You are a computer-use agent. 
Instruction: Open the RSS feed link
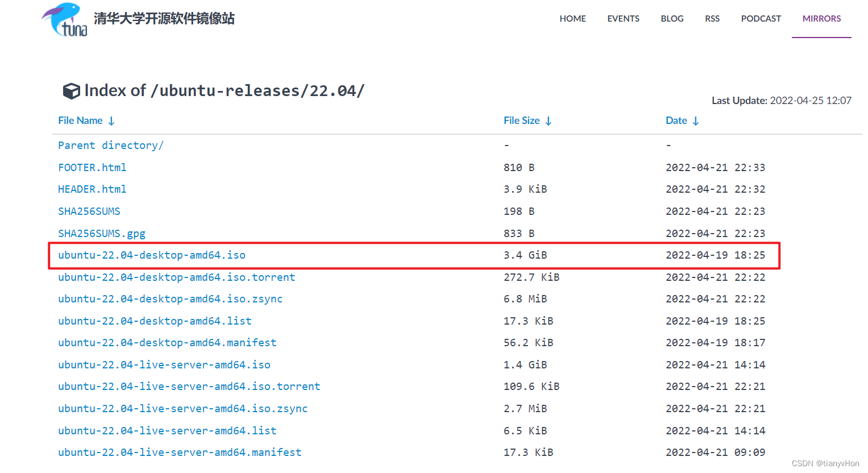pos(712,19)
